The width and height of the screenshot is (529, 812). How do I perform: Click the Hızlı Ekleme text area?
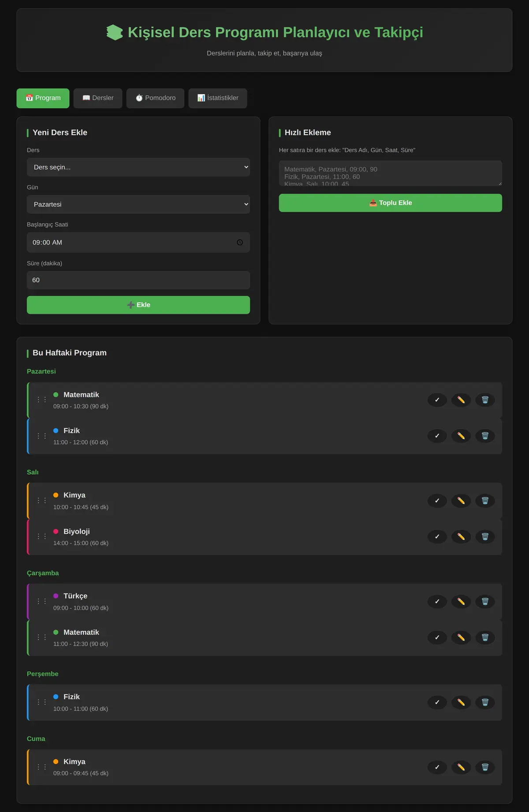click(x=391, y=173)
